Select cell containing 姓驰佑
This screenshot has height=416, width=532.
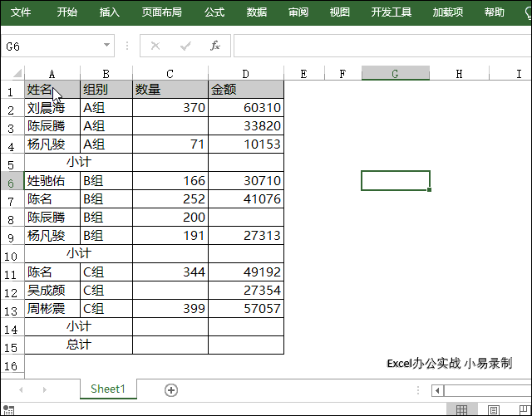(52, 181)
